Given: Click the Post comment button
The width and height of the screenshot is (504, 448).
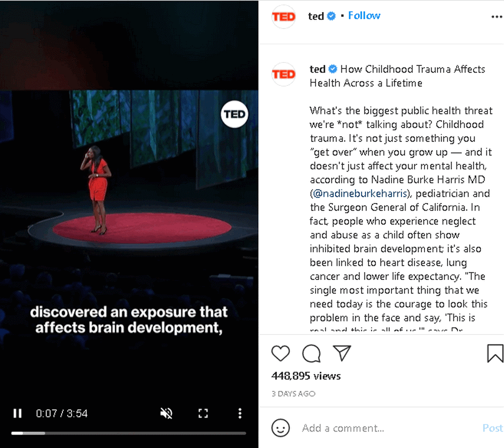Looking at the screenshot, I should click(x=492, y=428).
